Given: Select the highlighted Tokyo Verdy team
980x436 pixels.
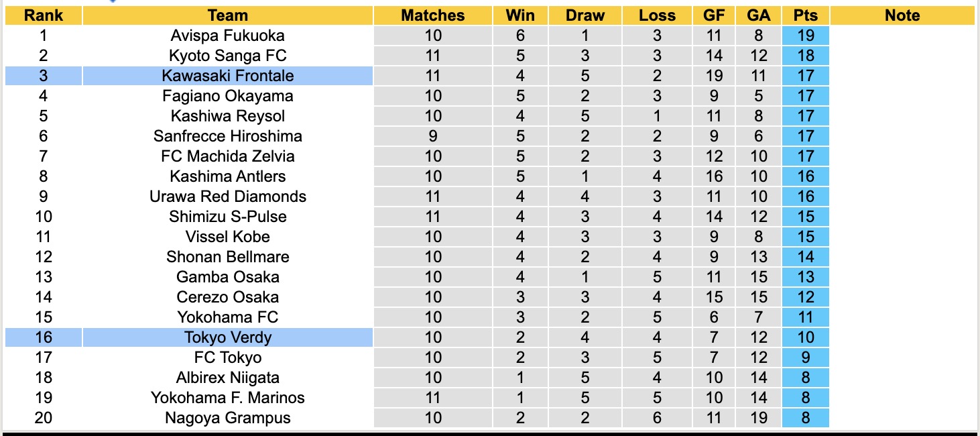Looking at the screenshot, I should (228, 337).
